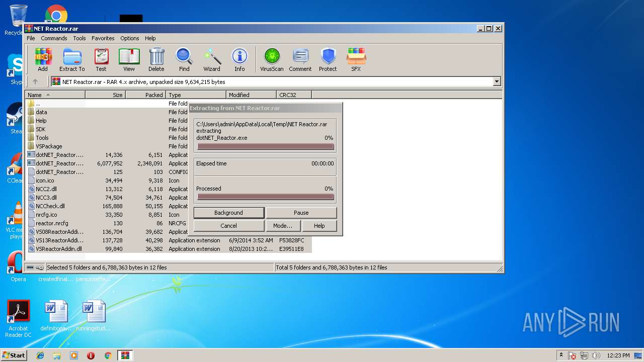Select NCC2.dll file

[x=46, y=189]
